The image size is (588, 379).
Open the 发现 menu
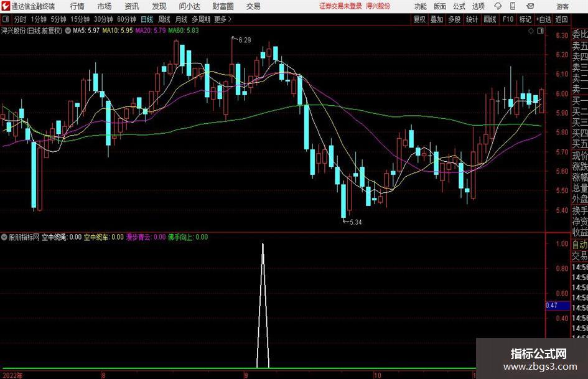[159, 6]
